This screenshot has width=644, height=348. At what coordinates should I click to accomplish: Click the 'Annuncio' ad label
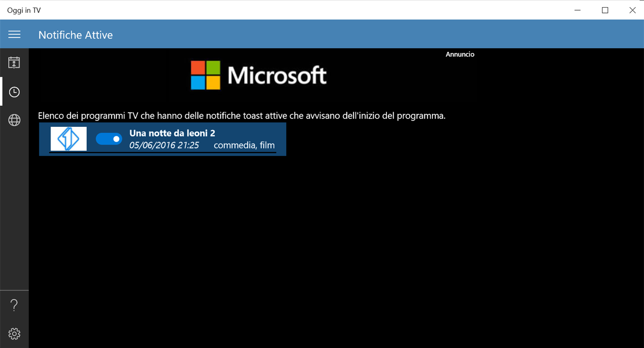point(460,55)
